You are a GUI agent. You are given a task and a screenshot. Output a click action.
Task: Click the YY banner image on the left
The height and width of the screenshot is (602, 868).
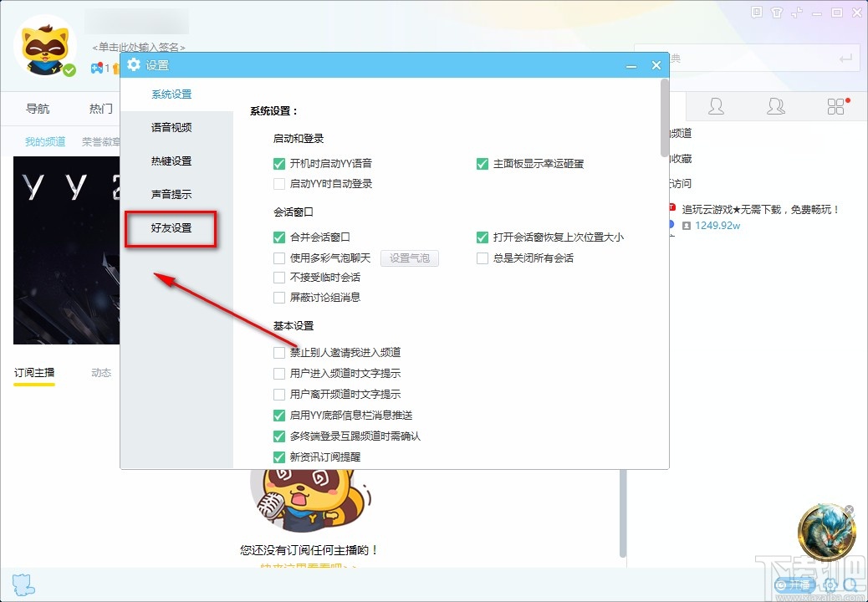point(66,250)
